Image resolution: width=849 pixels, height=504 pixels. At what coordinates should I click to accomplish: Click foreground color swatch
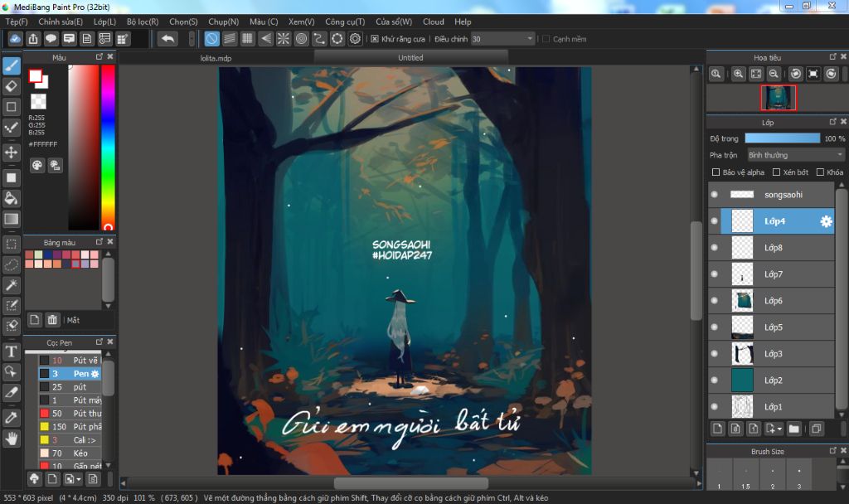(36, 75)
